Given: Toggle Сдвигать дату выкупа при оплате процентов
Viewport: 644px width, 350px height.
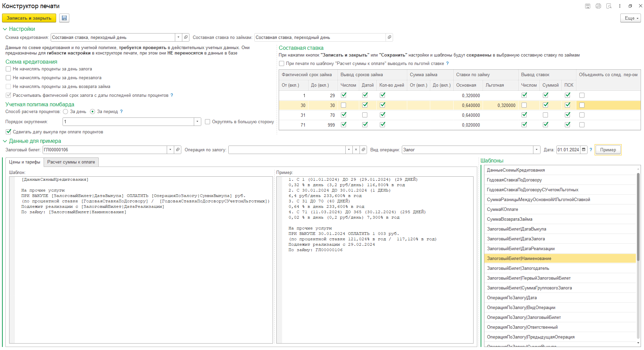Looking at the screenshot, I should 8,132.
